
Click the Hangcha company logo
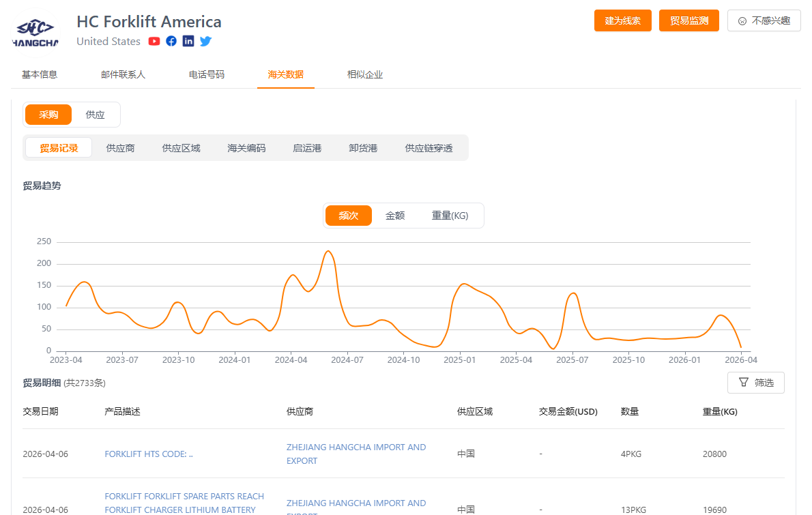click(x=35, y=33)
